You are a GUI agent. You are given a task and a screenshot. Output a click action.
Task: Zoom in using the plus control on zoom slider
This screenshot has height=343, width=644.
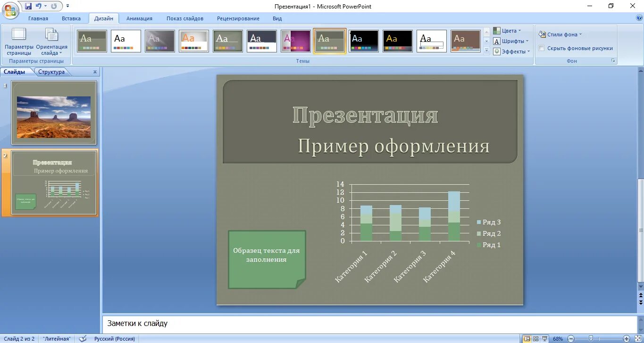pyautogui.click(x=627, y=338)
